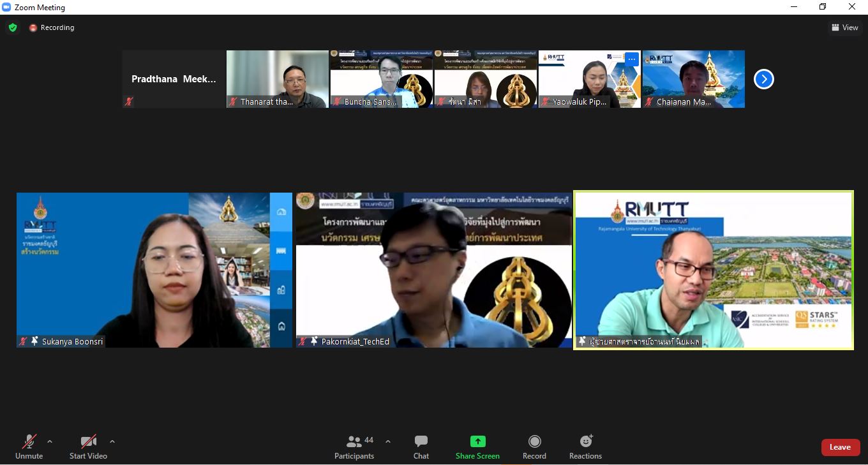868x465 pixels.
Task: Click muted mic icon on รัตนา มิสา thumbnail
Action: click(x=441, y=101)
